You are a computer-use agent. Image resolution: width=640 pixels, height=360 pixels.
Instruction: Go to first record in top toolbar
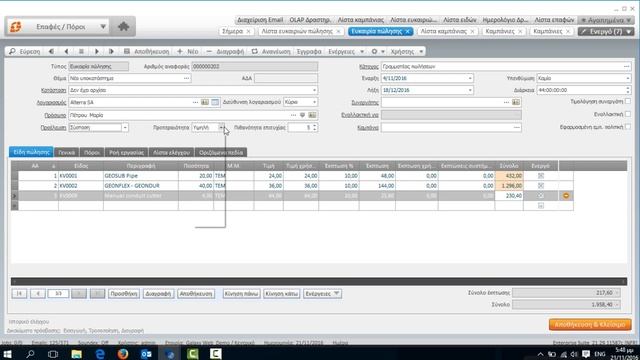coord(51,51)
